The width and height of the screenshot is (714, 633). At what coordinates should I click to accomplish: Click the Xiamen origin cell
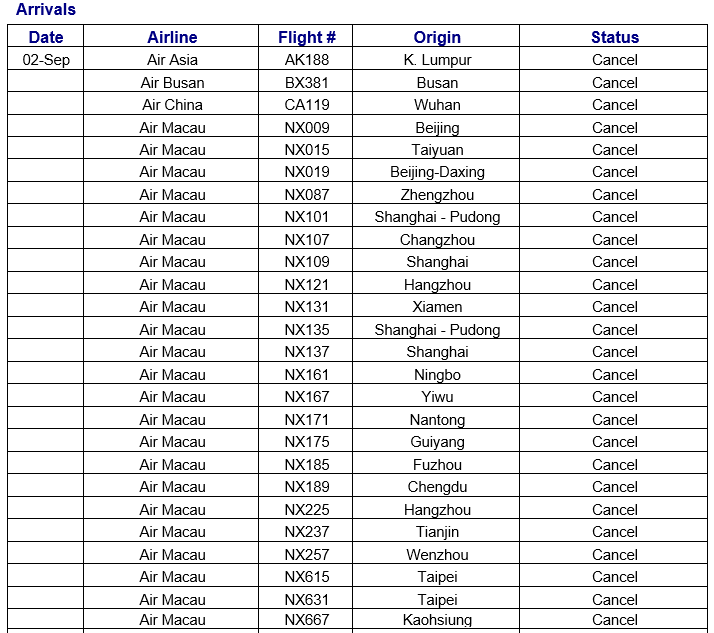tap(437, 307)
